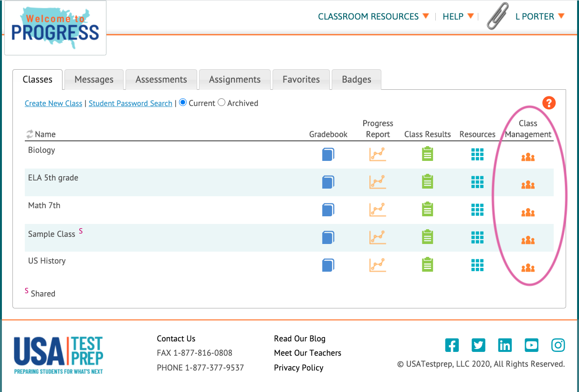Image resolution: width=579 pixels, height=392 pixels.
Task: Expand the Help dropdown menu
Action: pos(458,16)
